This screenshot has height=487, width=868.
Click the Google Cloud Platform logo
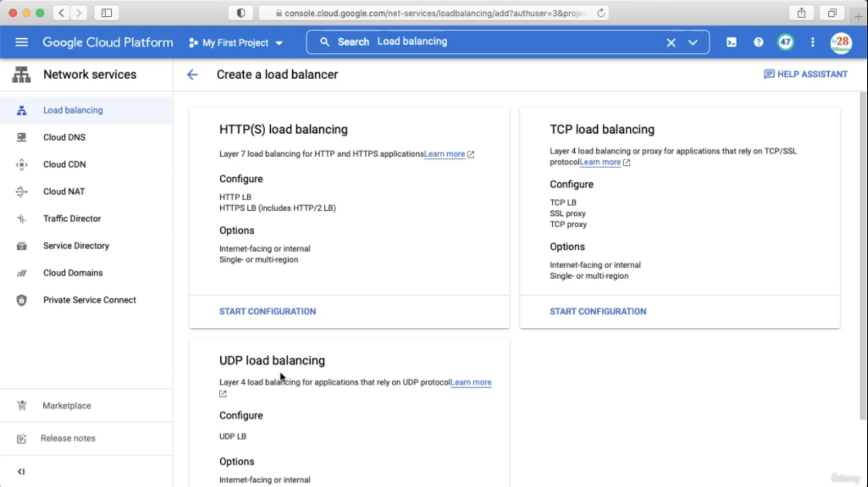[108, 42]
